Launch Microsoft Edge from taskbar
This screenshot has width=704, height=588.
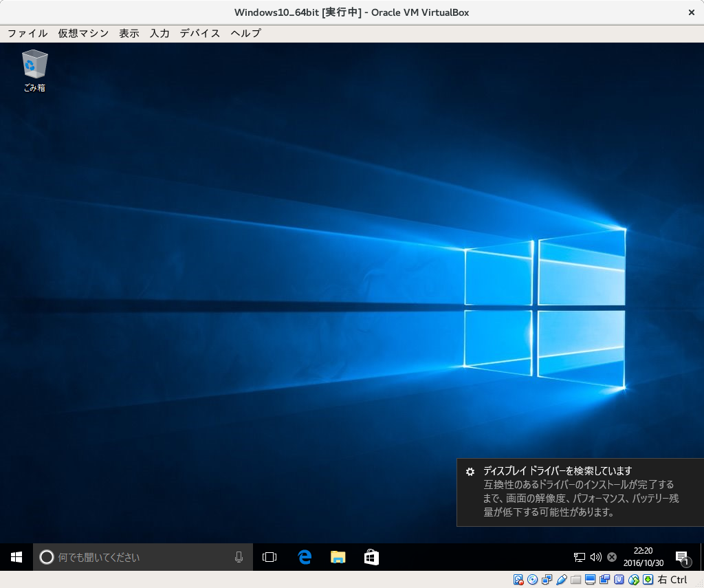[x=305, y=557]
